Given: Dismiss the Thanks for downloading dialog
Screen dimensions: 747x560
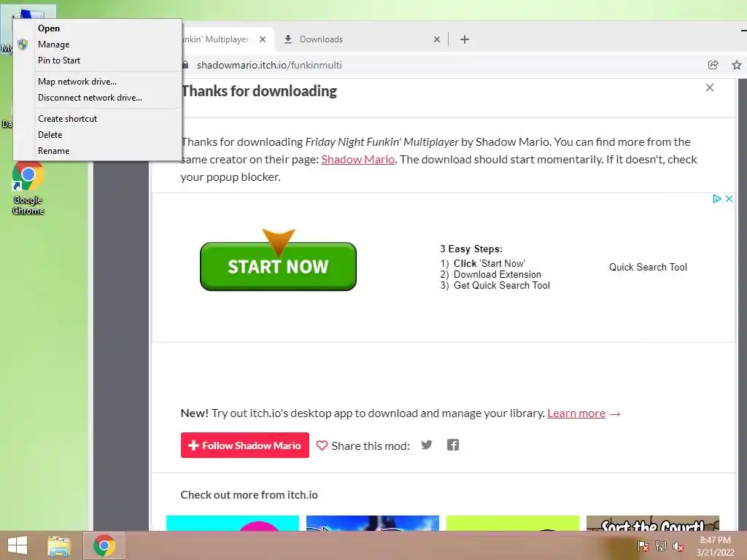Looking at the screenshot, I should point(710,87).
